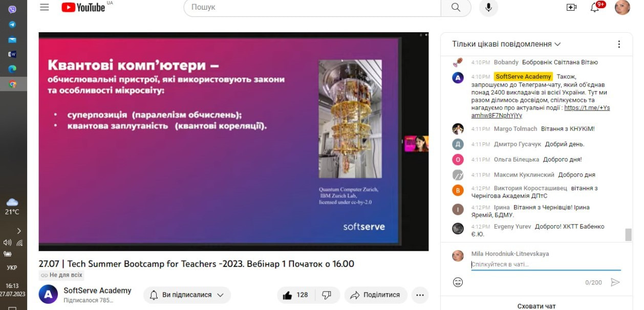Viewport: 644px width, 310px height.
Task: Focus the Пошук search field
Action: 312,7
